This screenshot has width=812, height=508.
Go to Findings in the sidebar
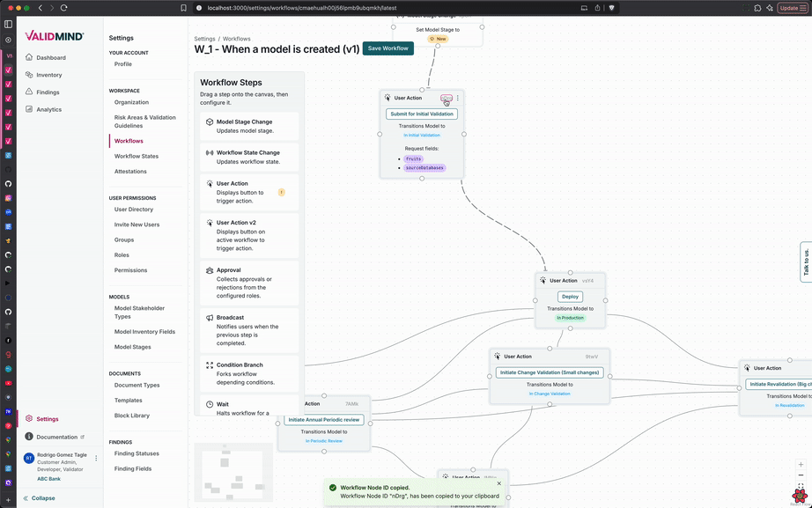click(x=48, y=92)
